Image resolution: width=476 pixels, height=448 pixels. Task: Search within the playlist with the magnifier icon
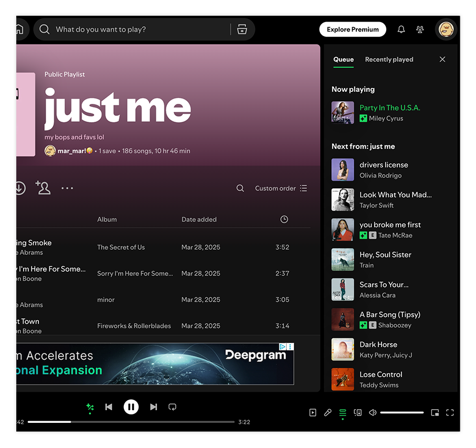pos(240,188)
